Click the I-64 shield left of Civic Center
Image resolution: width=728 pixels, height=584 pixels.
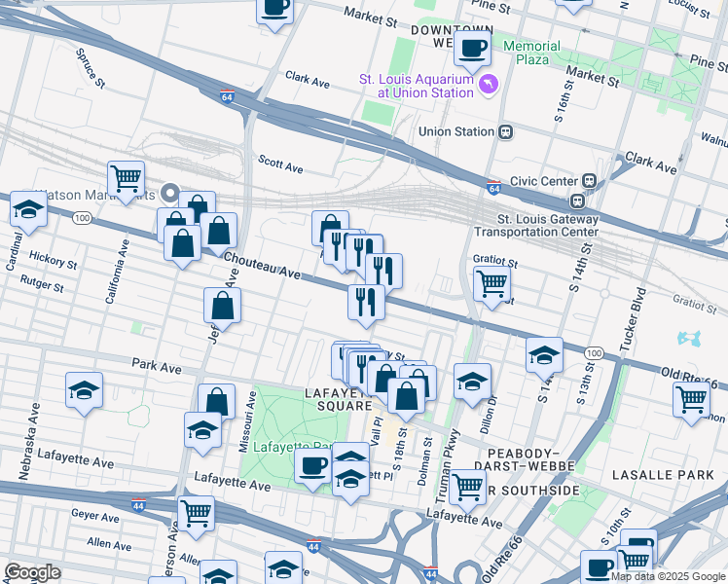click(x=494, y=188)
